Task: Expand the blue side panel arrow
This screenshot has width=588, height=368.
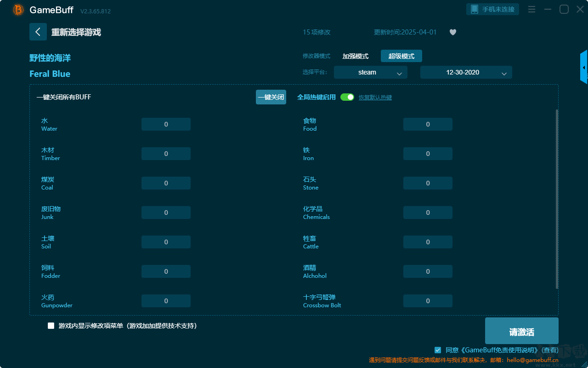Action: pyautogui.click(x=584, y=67)
